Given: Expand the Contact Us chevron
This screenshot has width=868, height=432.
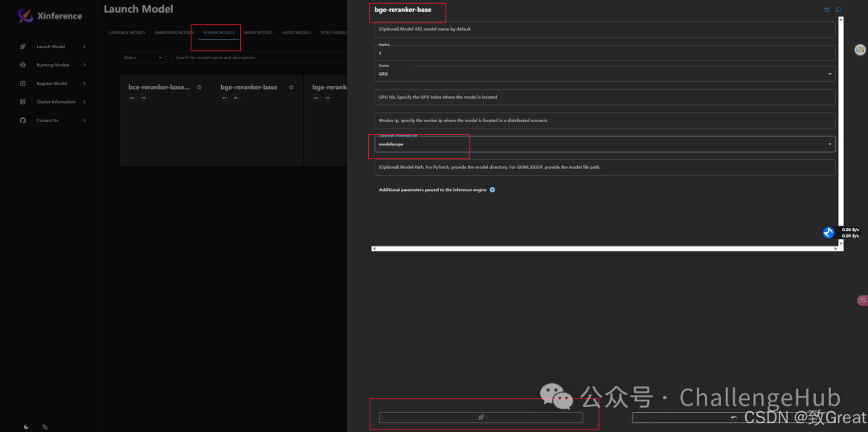Looking at the screenshot, I should [x=84, y=120].
